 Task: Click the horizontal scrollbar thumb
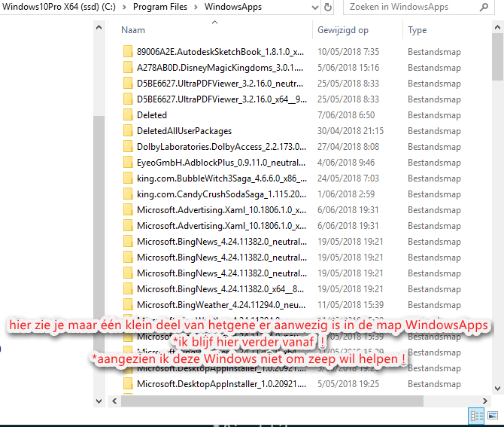pyautogui.click(x=272, y=401)
